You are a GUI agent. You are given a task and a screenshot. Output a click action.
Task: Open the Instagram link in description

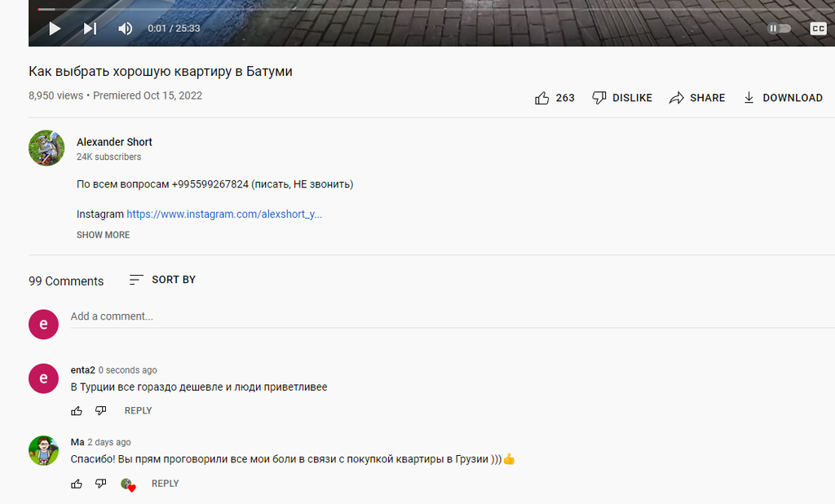[224, 214]
